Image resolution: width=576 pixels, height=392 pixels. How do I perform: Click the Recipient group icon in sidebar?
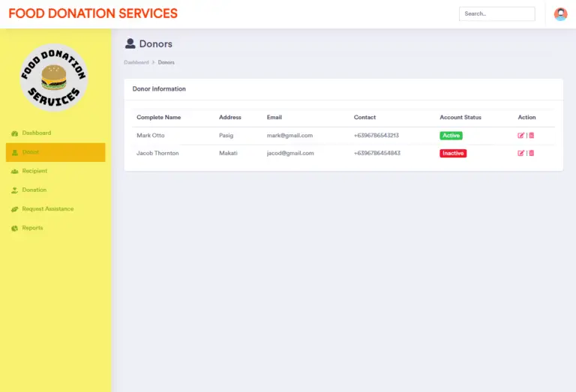click(x=15, y=172)
